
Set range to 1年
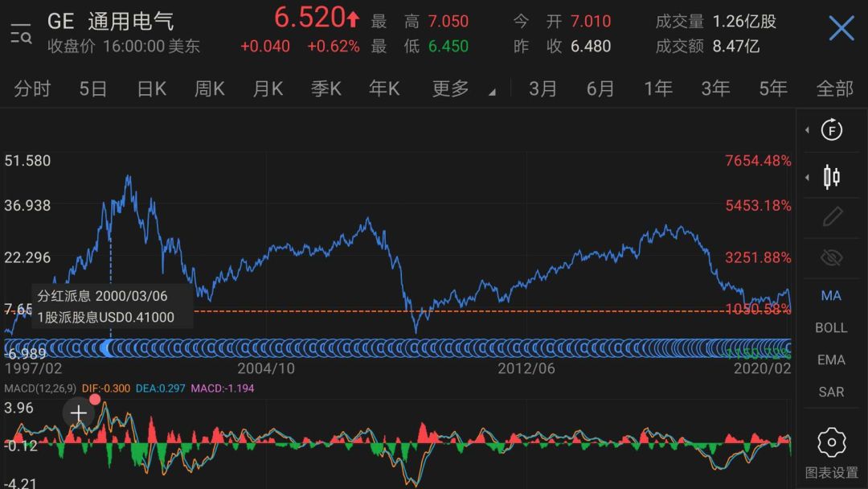[658, 88]
